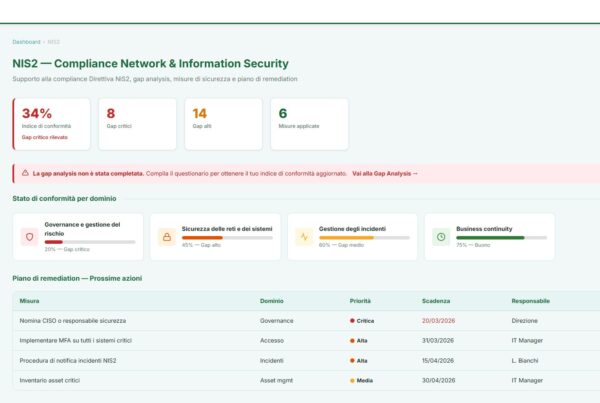
Task: Sort by the Misura column header
Action: tap(29, 301)
